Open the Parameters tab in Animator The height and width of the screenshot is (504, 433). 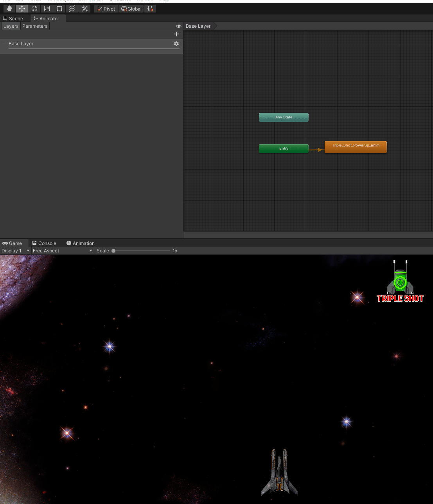(35, 26)
